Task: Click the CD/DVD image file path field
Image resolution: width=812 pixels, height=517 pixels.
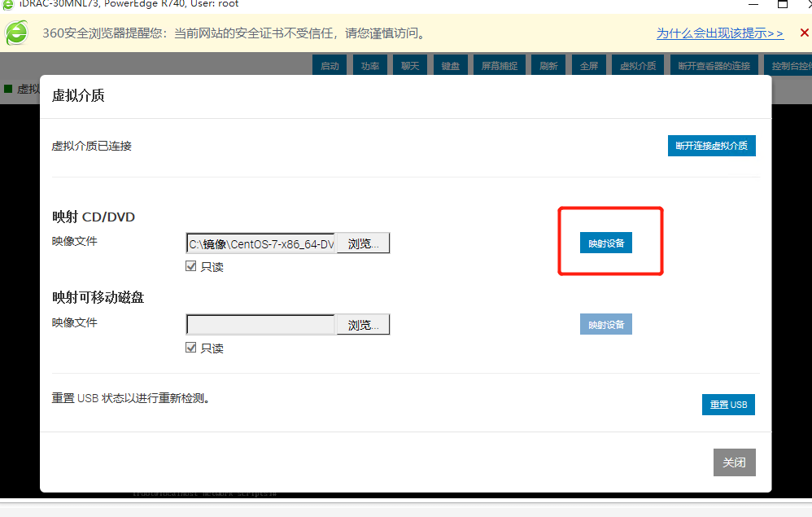Action: click(x=261, y=243)
